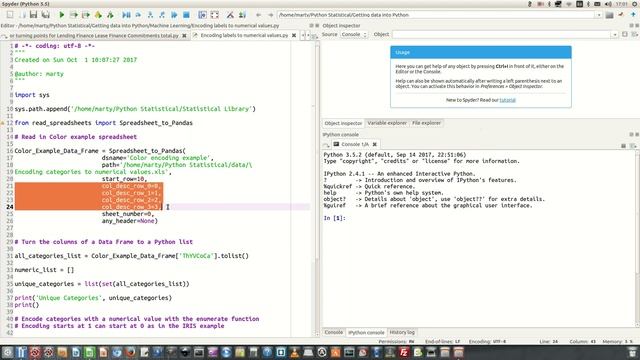640x360 pixels.
Task: Click the Open file toolbar icon
Action: pyautogui.click(x=22, y=15)
